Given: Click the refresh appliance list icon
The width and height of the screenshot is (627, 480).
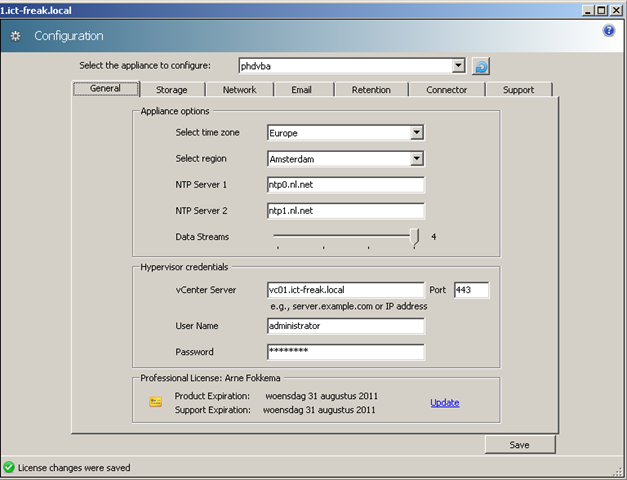Looking at the screenshot, I should coord(481,66).
